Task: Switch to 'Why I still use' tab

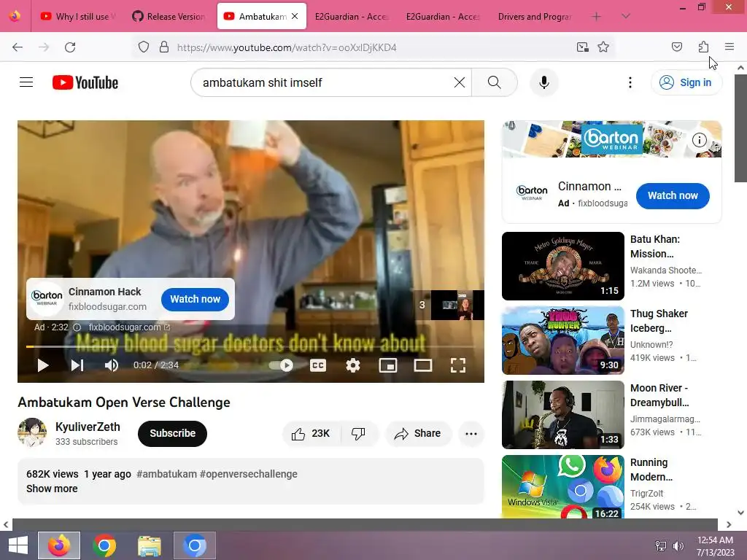Action: coord(79,16)
